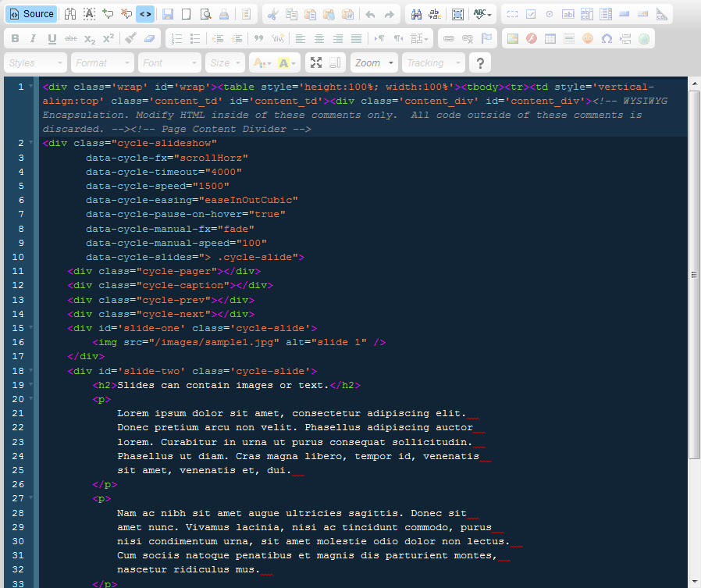Click the Replace (ab→ac) icon
This screenshot has height=588, width=701.
tap(435, 14)
